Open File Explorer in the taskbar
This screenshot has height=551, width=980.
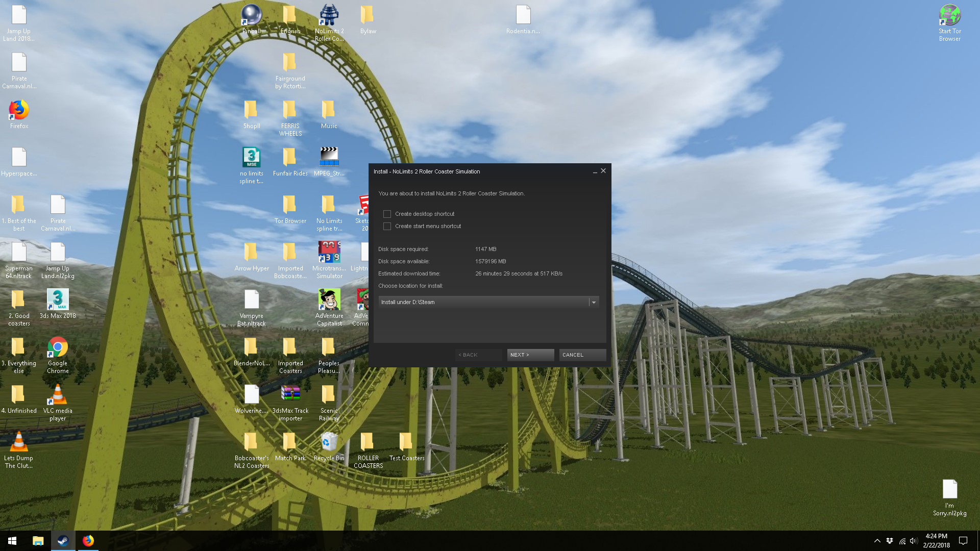38,541
